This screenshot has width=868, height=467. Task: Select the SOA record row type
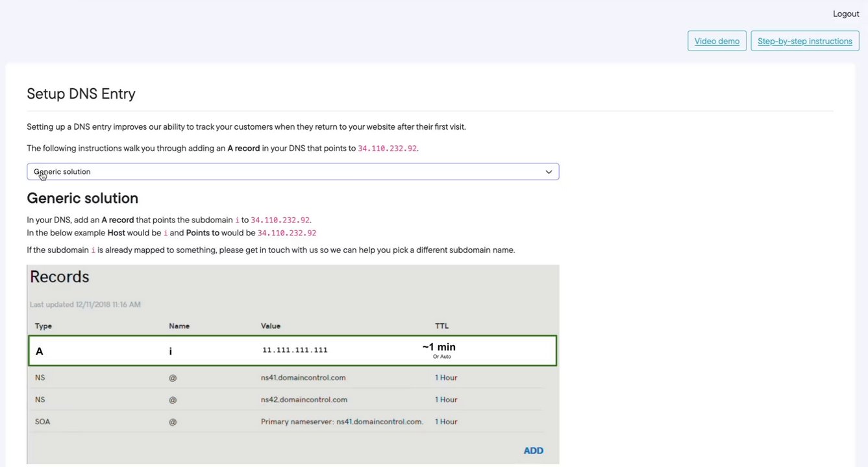[x=43, y=422]
